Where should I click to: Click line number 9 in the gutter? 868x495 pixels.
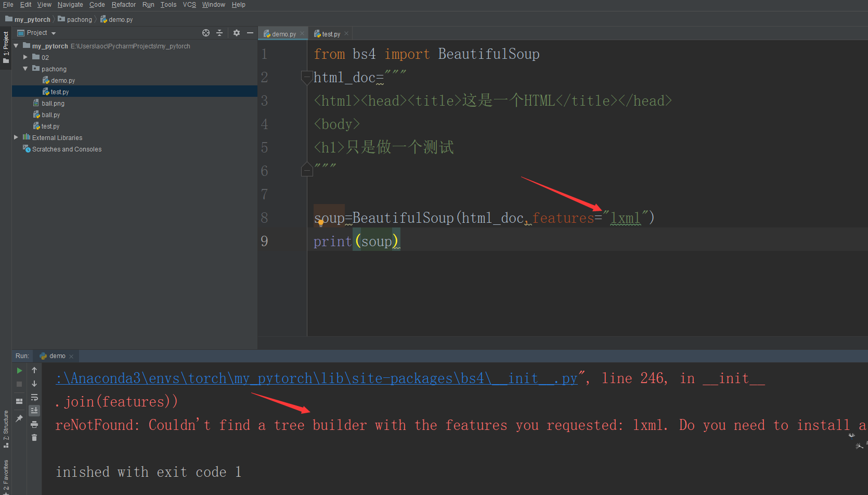click(x=264, y=241)
